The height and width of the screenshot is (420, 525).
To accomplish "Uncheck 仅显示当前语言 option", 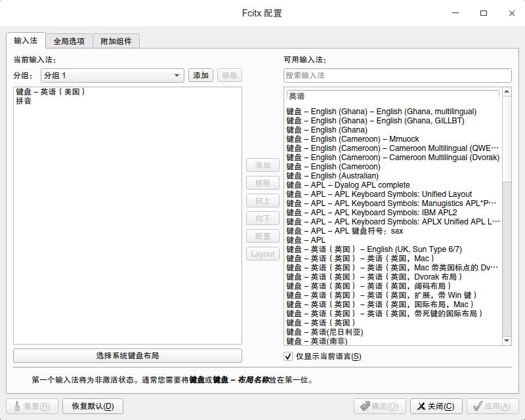I will [287, 356].
